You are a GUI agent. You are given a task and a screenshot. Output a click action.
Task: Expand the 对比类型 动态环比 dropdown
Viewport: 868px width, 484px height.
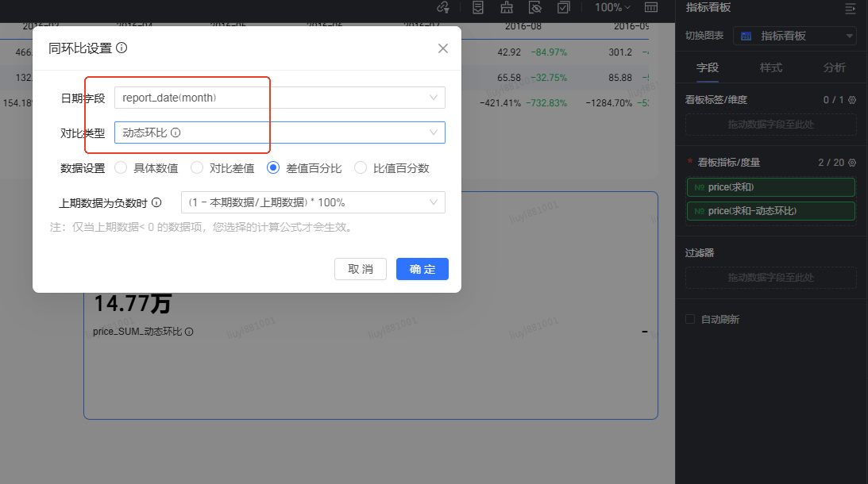[x=279, y=133]
